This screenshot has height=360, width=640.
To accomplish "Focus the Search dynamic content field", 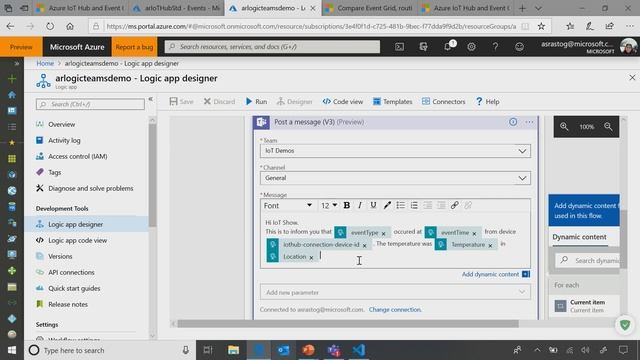I will [x=588, y=260].
